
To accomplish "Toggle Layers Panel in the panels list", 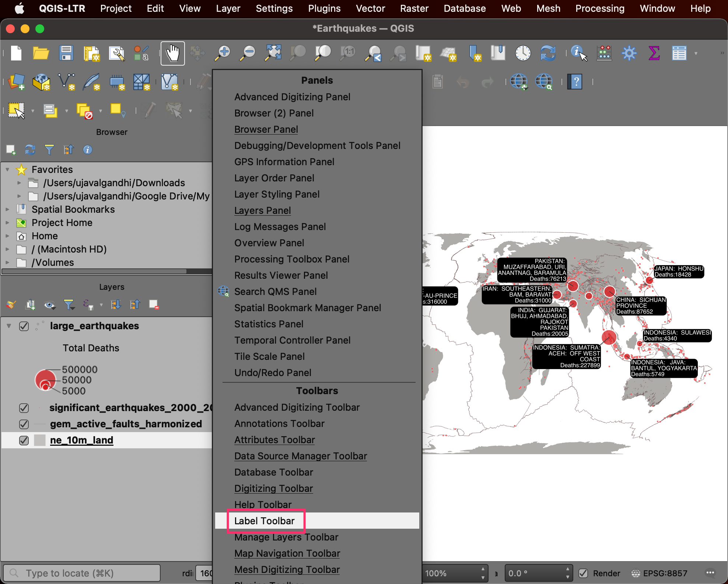I will tap(263, 211).
